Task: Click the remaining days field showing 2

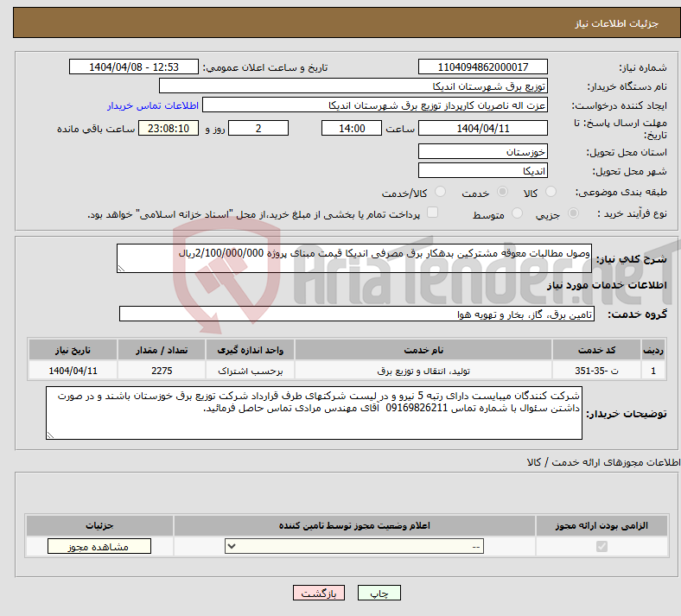Action: point(258,128)
